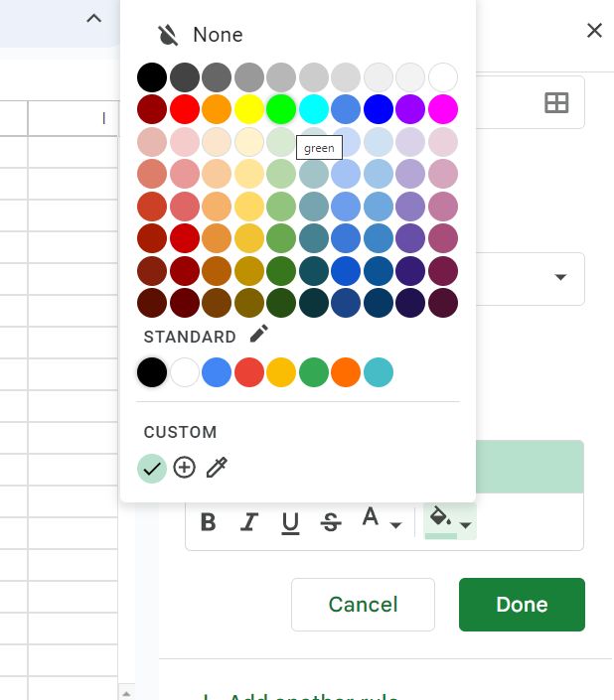Open the select data range grid icon
This screenshot has width=614, height=700.
pos(556,102)
